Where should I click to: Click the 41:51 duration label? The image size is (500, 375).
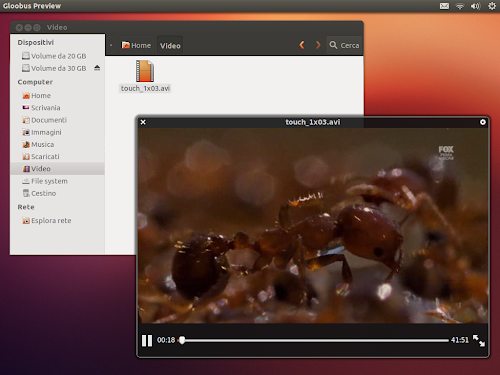coord(460,340)
